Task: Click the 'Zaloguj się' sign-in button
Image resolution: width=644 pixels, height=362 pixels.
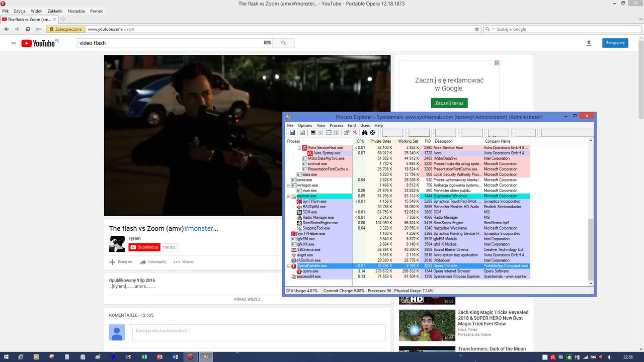Action: point(615,43)
